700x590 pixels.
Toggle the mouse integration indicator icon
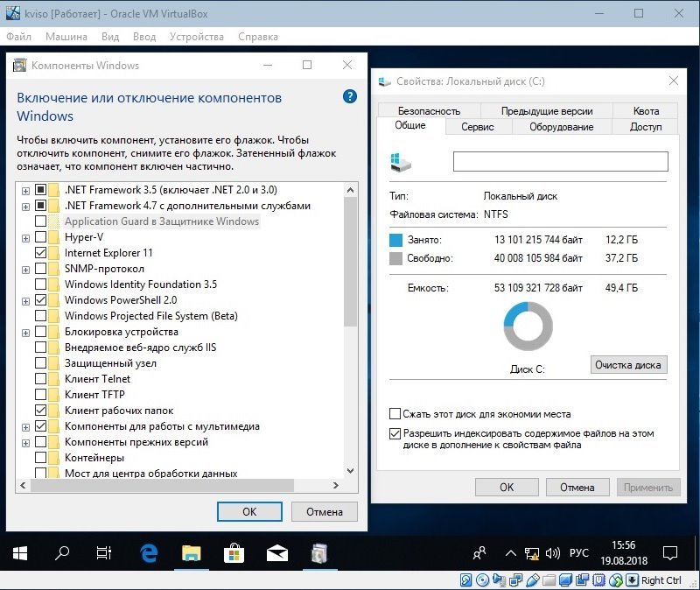(x=616, y=580)
